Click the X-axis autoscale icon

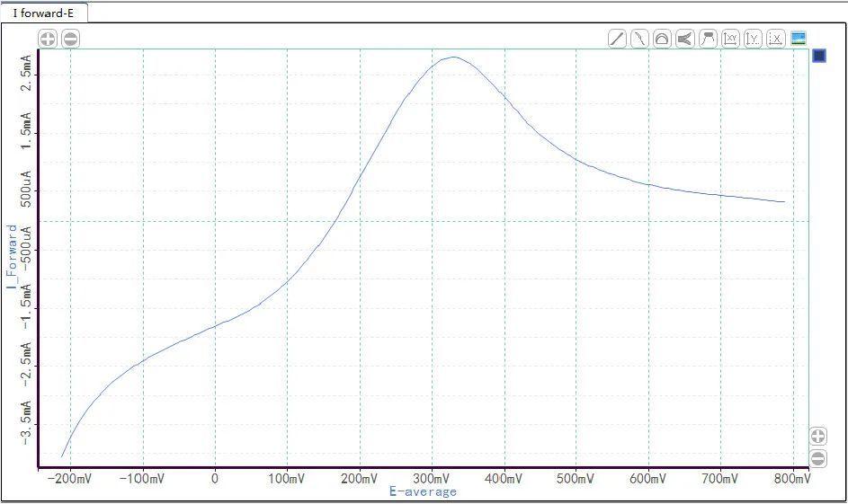point(776,39)
